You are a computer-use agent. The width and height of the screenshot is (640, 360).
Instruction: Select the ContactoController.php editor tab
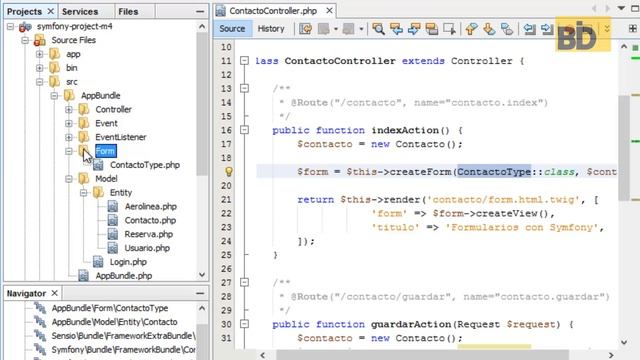[x=273, y=11]
